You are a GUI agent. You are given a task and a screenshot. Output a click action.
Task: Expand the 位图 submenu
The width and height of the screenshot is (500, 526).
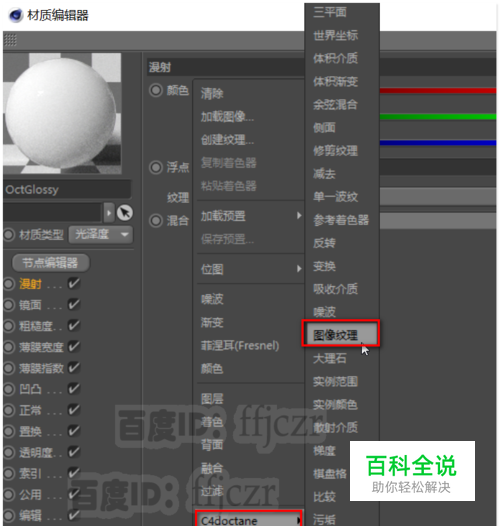point(249,269)
